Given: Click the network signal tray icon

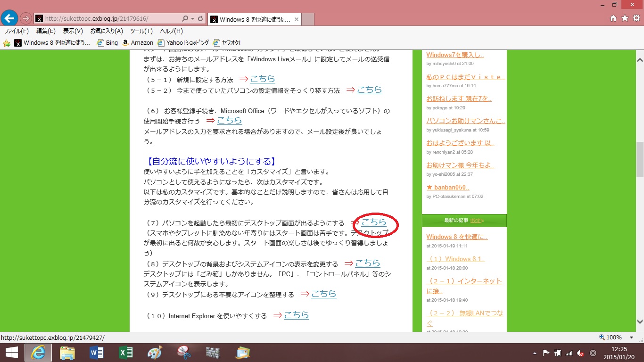Looking at the screenshot, I should tap(569, 353).
